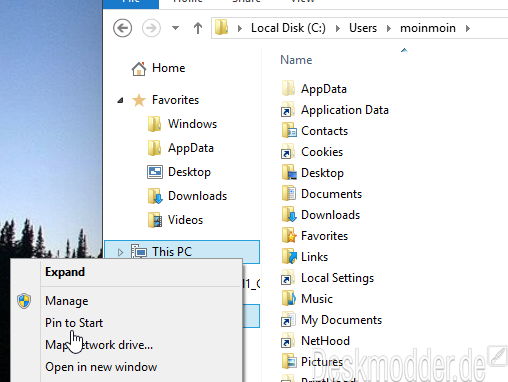Click the My Documents shortcut icon
Screen dimensions: 508x382
click(x=288, y=320)
